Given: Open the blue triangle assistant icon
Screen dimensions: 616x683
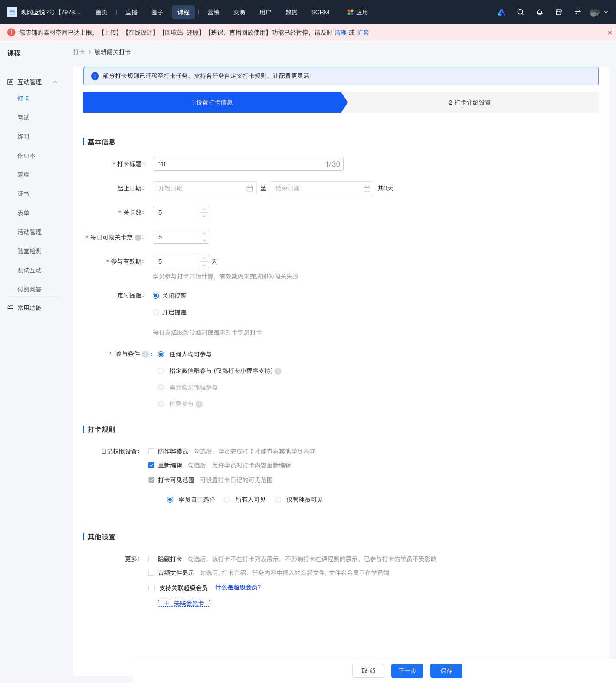Looking at the screenshot, I should coord(501,12).
